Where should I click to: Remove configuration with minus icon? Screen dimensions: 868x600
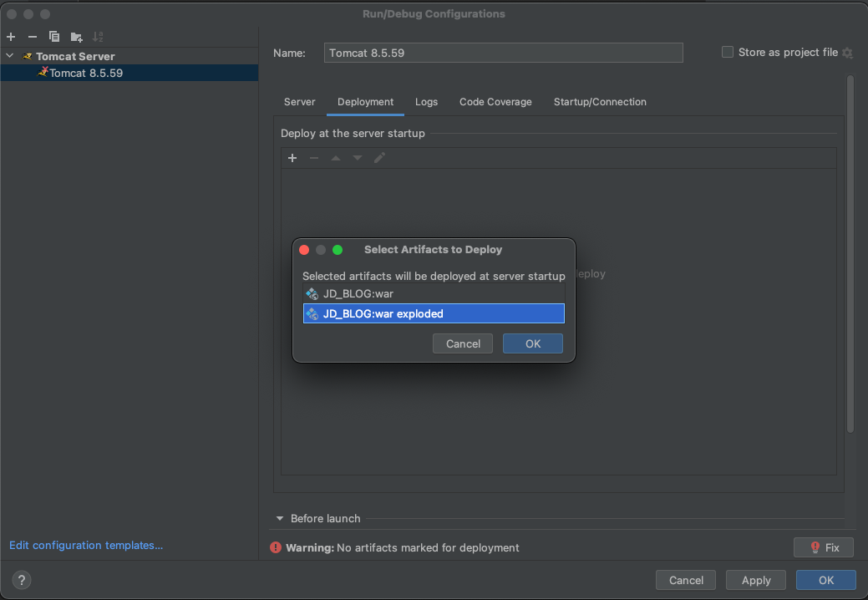click(x=33, y=37)
